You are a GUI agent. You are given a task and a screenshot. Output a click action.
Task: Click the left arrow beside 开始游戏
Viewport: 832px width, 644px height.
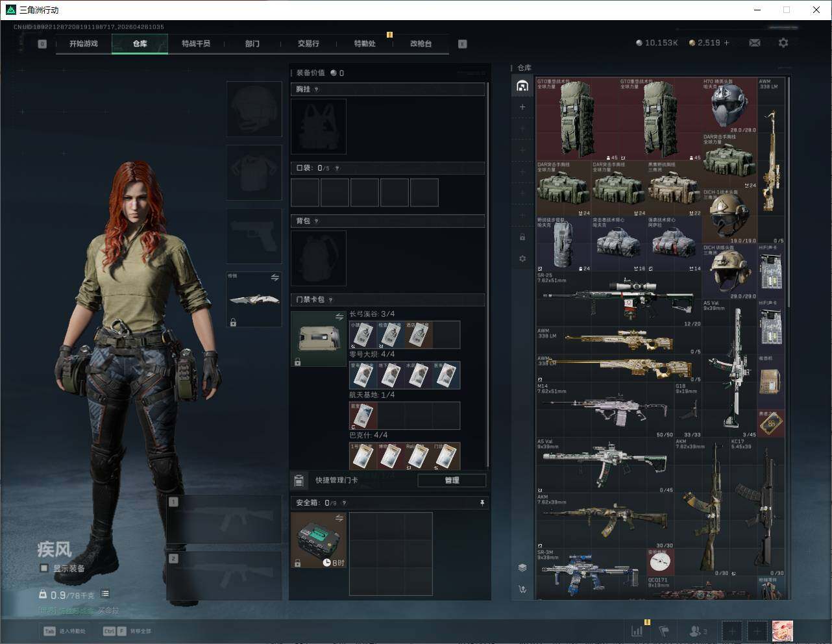pos(42,44)
